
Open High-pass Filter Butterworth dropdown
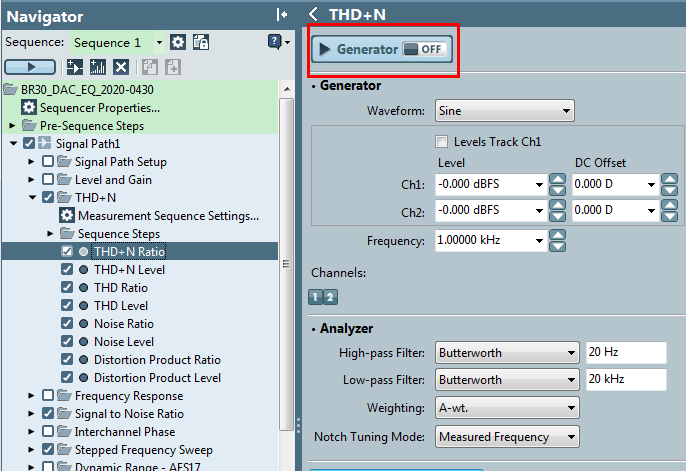tap(507, 352)
